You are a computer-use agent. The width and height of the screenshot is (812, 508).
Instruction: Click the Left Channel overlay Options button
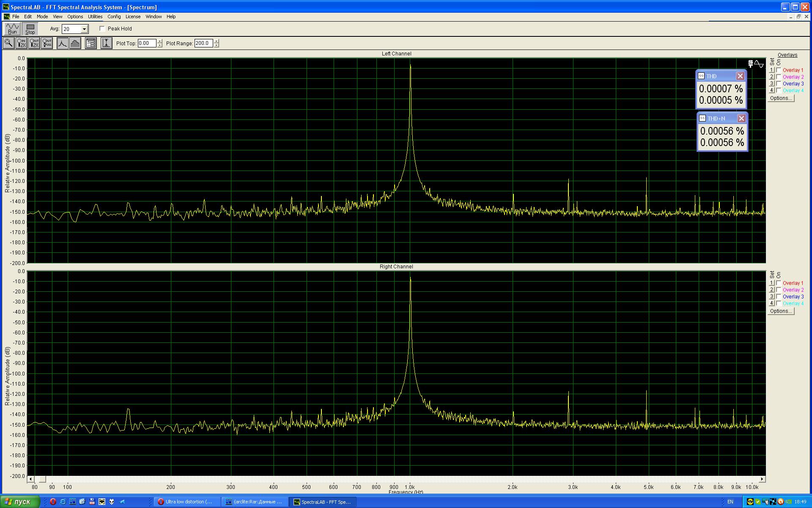(781, 98)
